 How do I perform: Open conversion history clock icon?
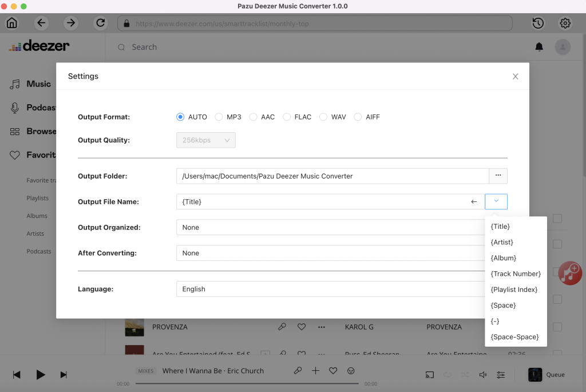[538, 23]
